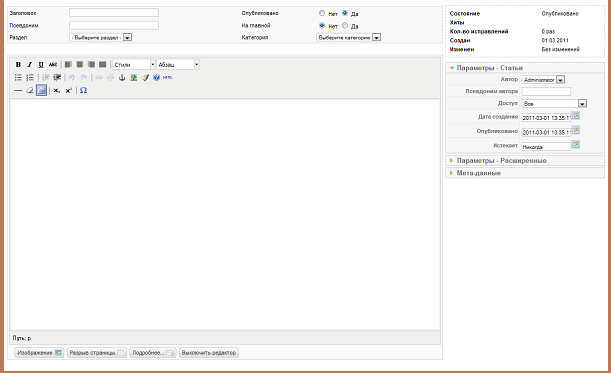
Task: Focus the Псевдоним alias field
Action: (114, 25)
